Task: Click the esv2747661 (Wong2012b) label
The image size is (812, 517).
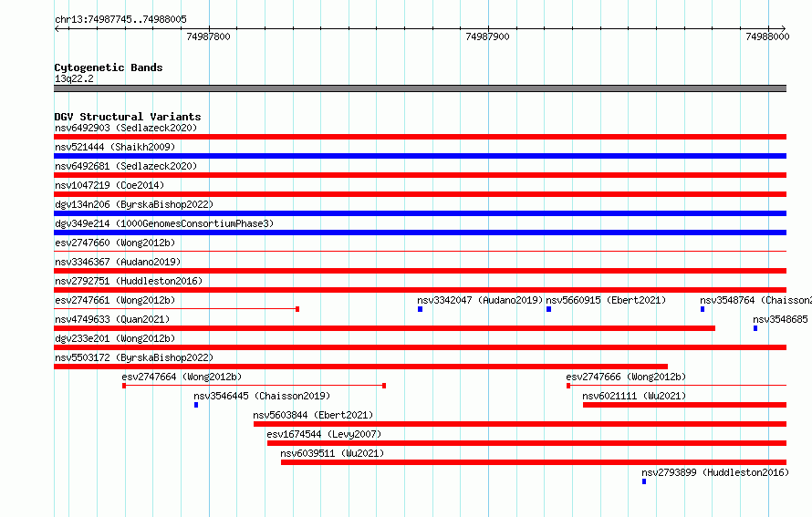Action: click(115, 300)
